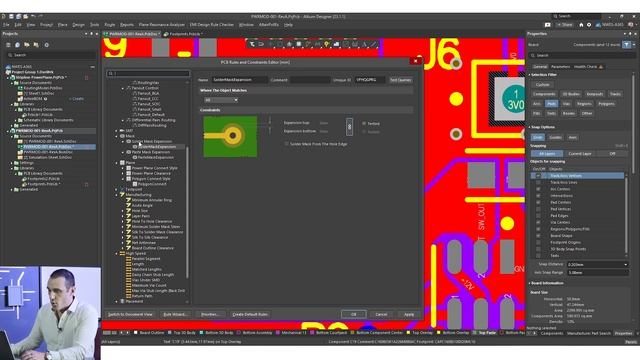The height and width of the screenshot is (360, 640).
Task: Toggle Pad Centers snapping checkbox
Action: [x=538, y=202]
